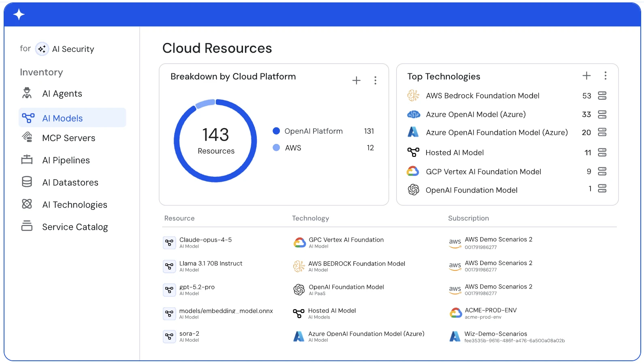Click the ACME-PROD-ENV subscription
This screenshot has height=364, width=644.
(x=490, y=310)
